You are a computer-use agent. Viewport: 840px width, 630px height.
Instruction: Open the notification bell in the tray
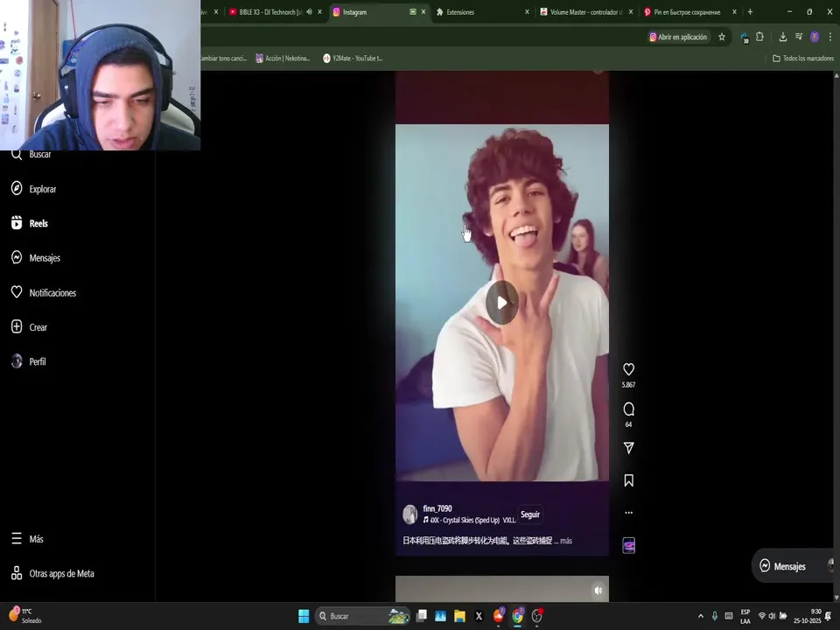(x=829, y=616)
